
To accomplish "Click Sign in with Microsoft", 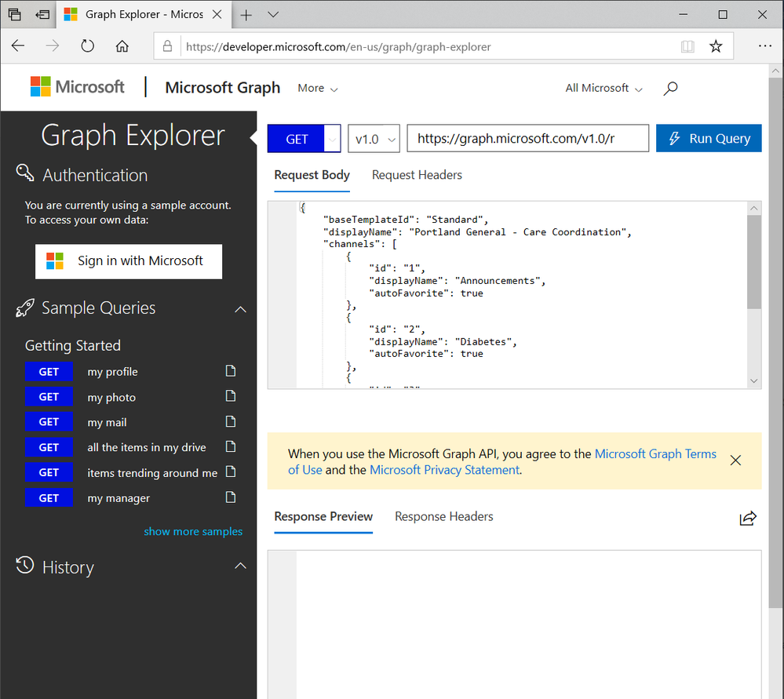I will (x=129, y=261).
